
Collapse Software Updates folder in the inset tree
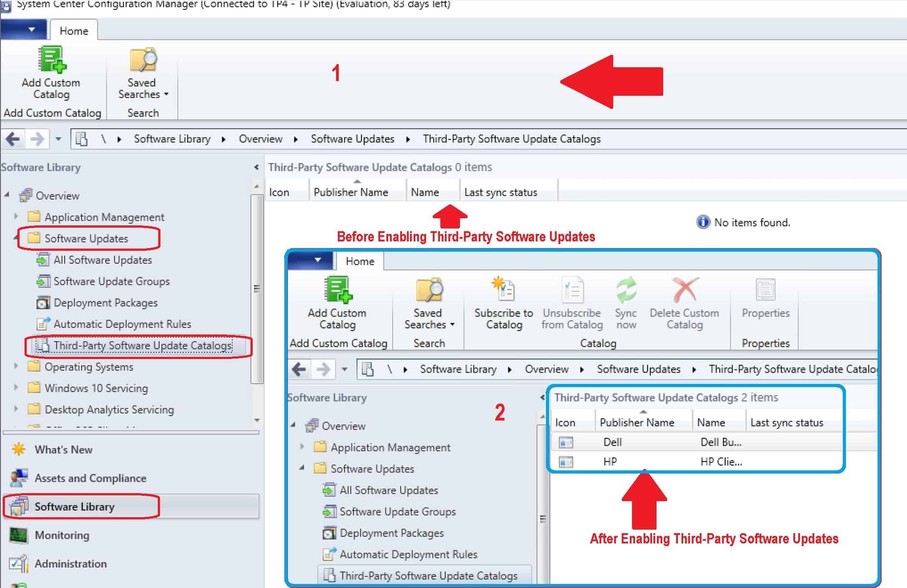(x=302, y=468)
